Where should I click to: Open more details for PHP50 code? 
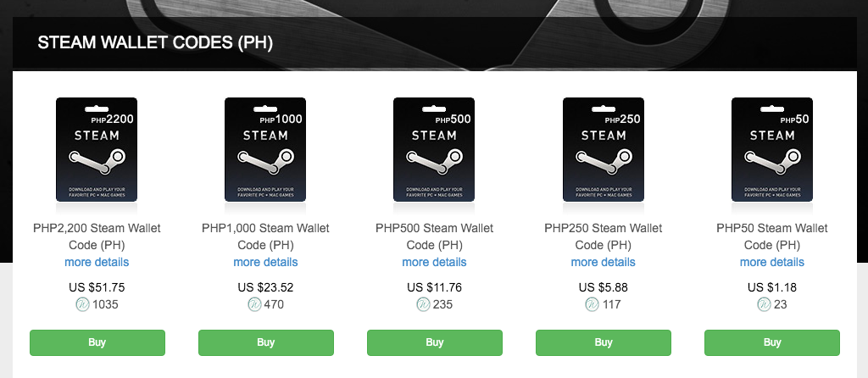772,262
